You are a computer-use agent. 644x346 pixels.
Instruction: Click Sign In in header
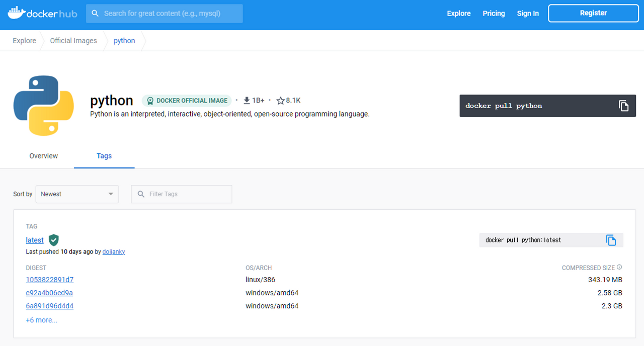(528, 14)
